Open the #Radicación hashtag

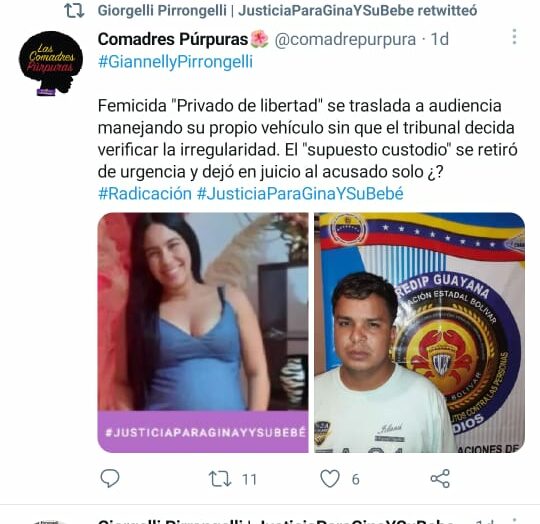point(145,193)
